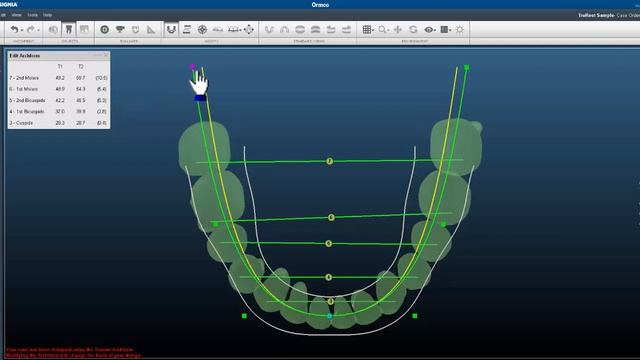Open the Tools menu
Screen dimensions: 640x360
(32, 15)
